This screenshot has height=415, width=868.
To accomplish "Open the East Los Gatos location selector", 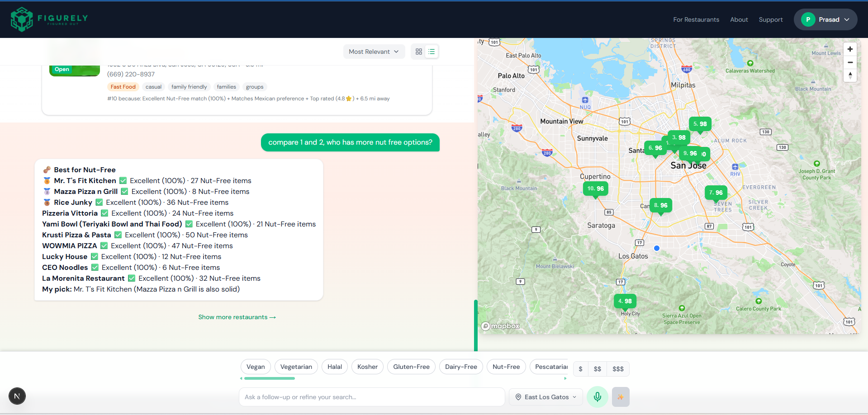I will click(545, 396).
